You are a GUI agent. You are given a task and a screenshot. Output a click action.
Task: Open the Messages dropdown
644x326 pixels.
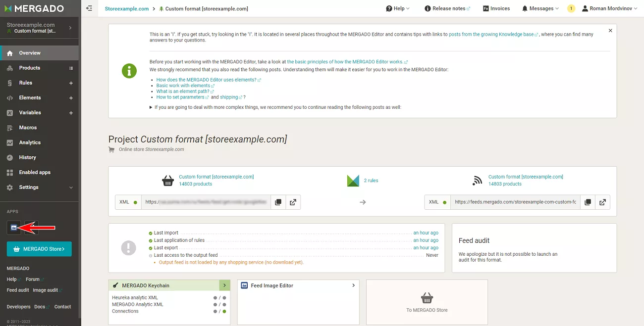(540, 8)
